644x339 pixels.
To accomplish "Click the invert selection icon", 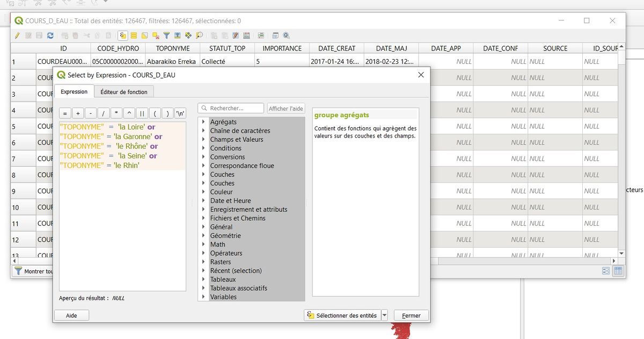I will 145,35.
